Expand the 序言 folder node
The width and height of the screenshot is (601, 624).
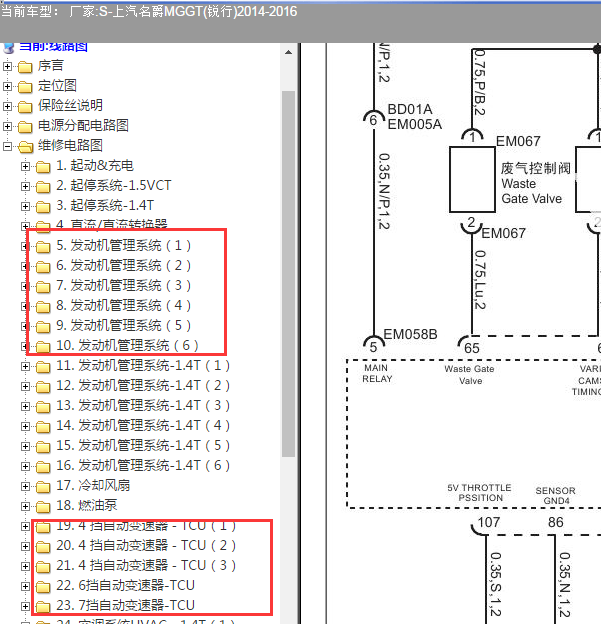(x=7, y=66)
